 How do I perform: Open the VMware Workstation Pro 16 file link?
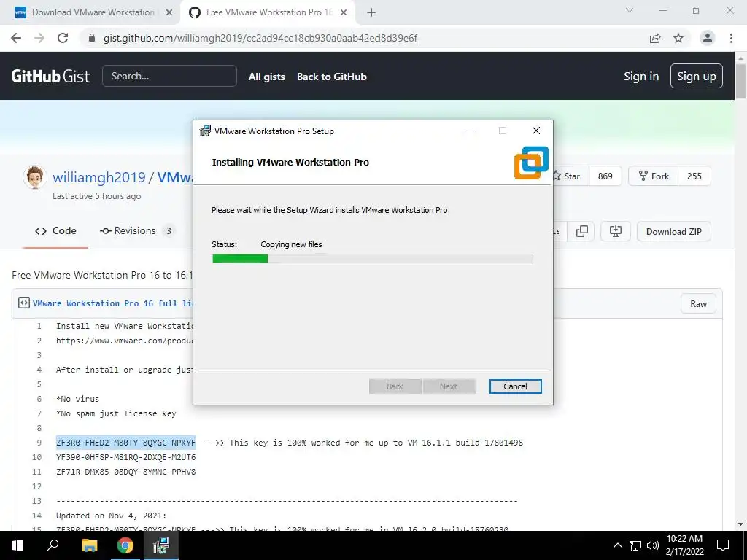(113, 303)
